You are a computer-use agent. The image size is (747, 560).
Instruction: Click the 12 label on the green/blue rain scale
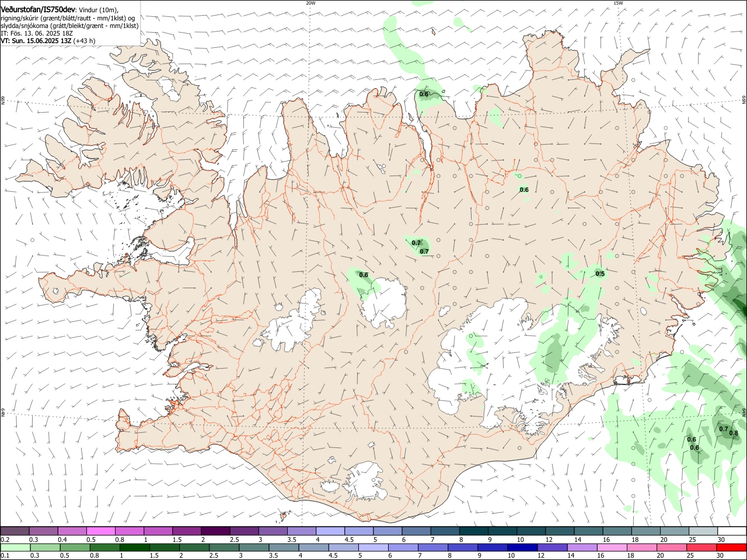point(540,556)
